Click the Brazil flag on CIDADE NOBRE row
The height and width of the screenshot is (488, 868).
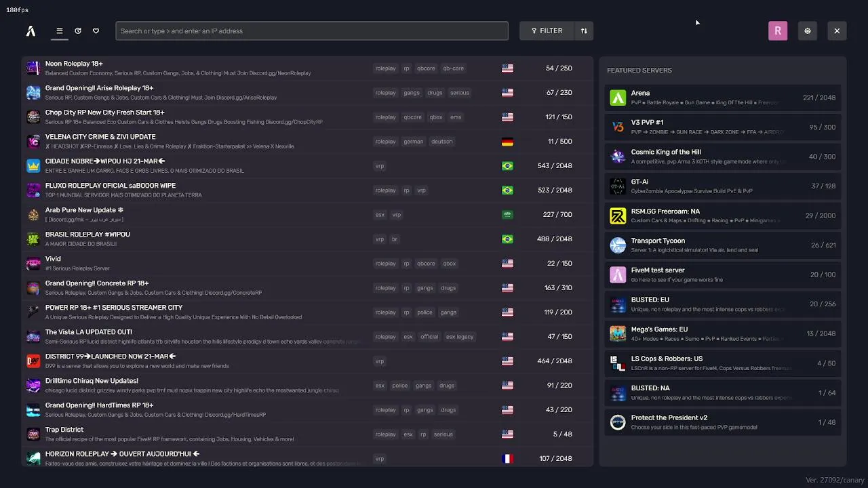[507, 165]
